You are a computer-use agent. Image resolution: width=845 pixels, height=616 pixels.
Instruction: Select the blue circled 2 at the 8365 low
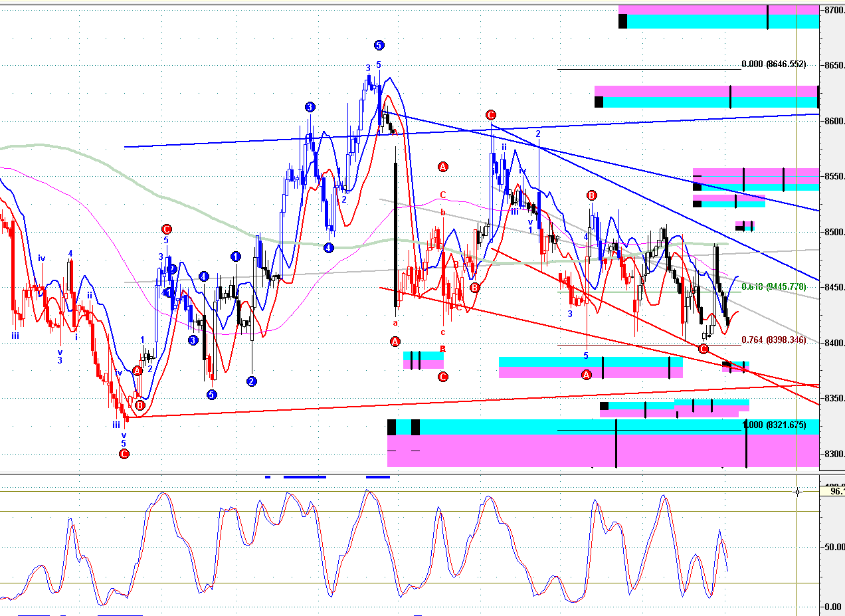point(252,381)
